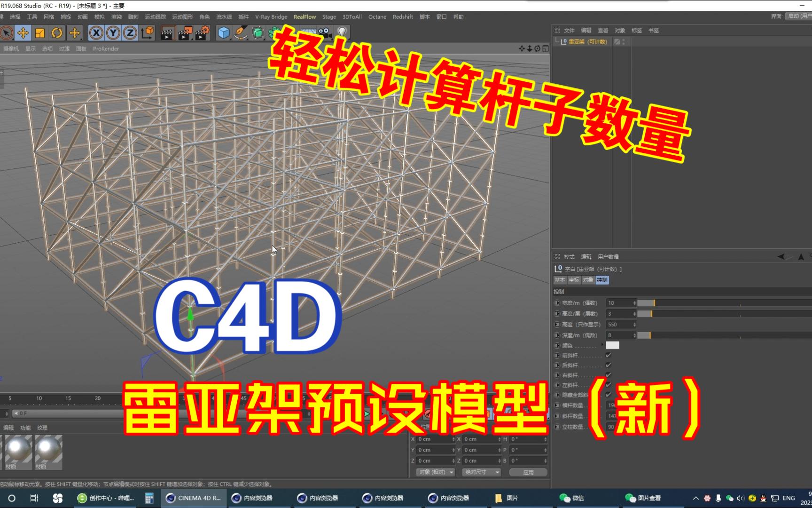The image size is (812, 508).
Task: Open the 标签 menu in Object Manager
Action: 637,31
